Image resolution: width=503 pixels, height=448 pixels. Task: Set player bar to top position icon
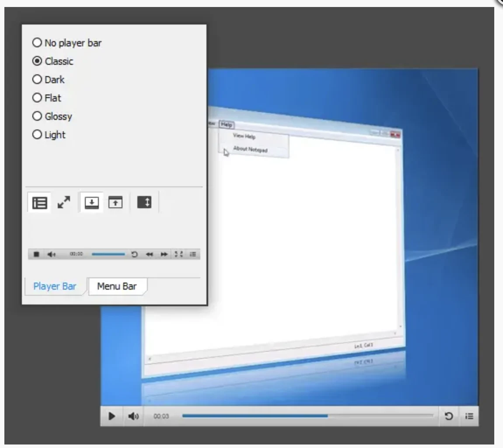click(x=115, y=203)
